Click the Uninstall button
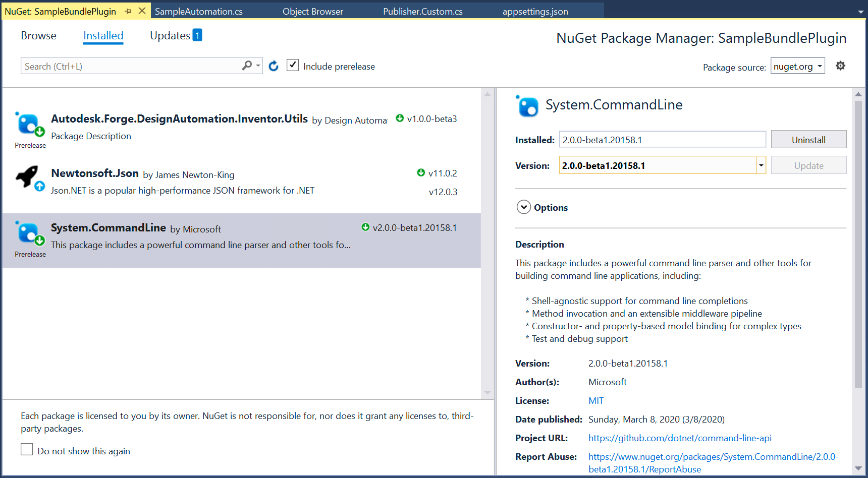Screen dimensions: 868x478 [x=808, y=140]
